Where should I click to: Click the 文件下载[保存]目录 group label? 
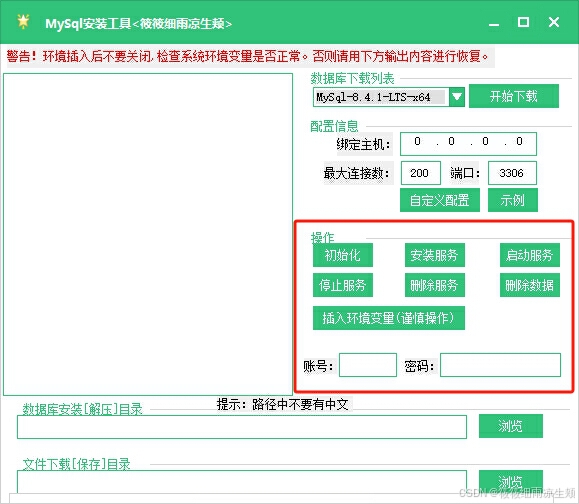pyautogui.click(x=76, y=464)
